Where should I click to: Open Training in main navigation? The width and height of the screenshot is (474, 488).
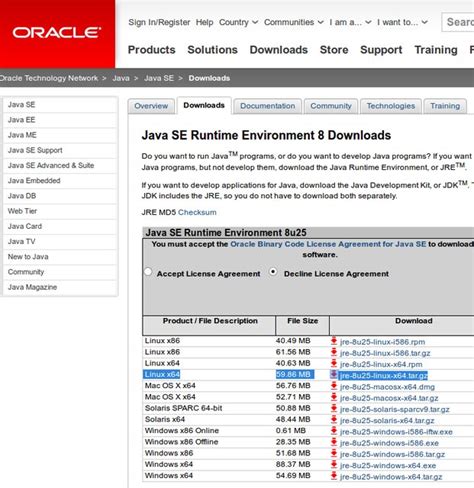436,50
